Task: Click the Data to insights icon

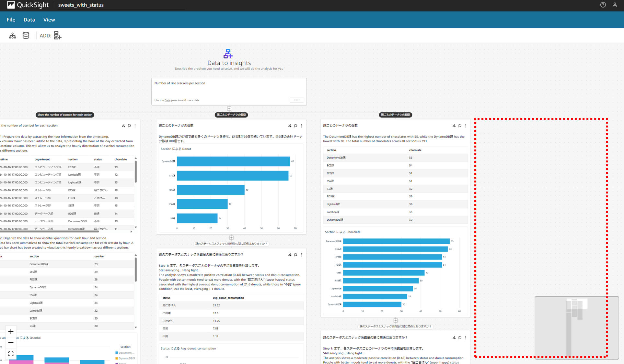Action: 228,54
